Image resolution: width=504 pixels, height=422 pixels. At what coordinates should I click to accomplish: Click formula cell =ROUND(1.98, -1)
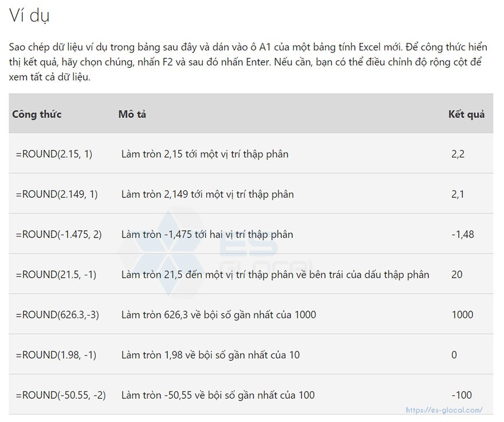click(56, 355)
